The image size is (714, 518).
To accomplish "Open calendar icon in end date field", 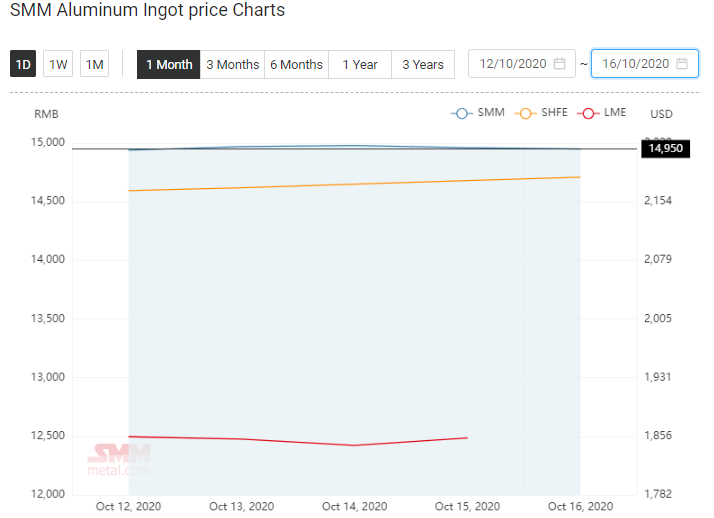I will pos(682,64).
